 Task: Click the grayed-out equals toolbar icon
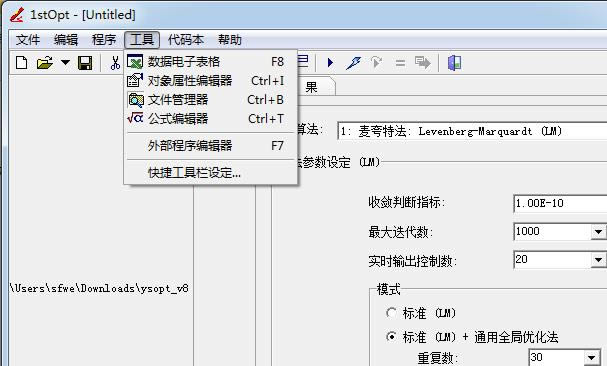point(400,63)
